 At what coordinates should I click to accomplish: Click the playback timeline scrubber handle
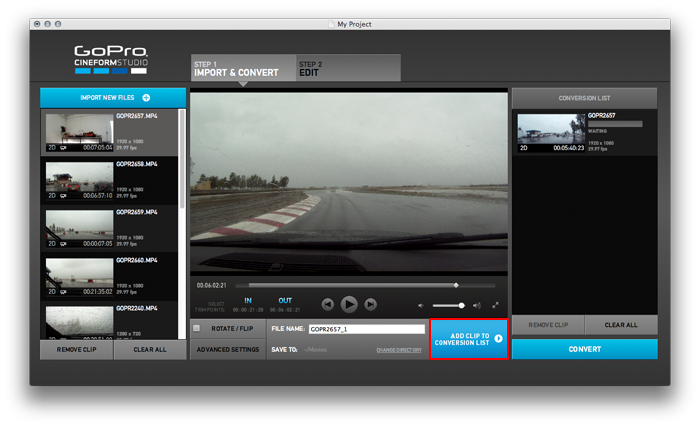coord(456,285)
